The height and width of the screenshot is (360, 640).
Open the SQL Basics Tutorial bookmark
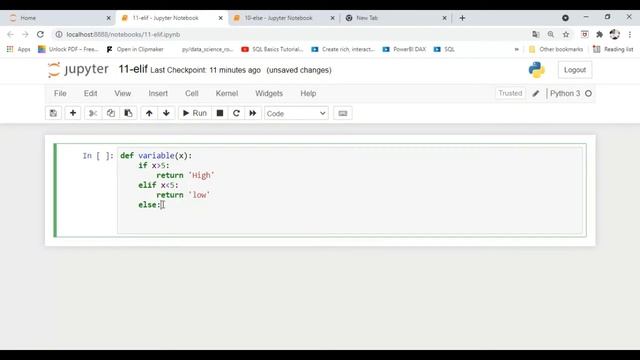[272, 49]
